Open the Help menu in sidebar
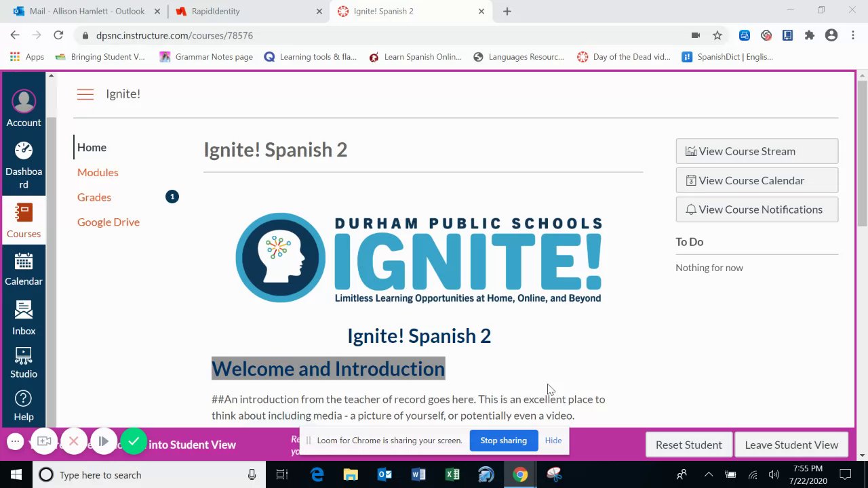 click(24, 405)
